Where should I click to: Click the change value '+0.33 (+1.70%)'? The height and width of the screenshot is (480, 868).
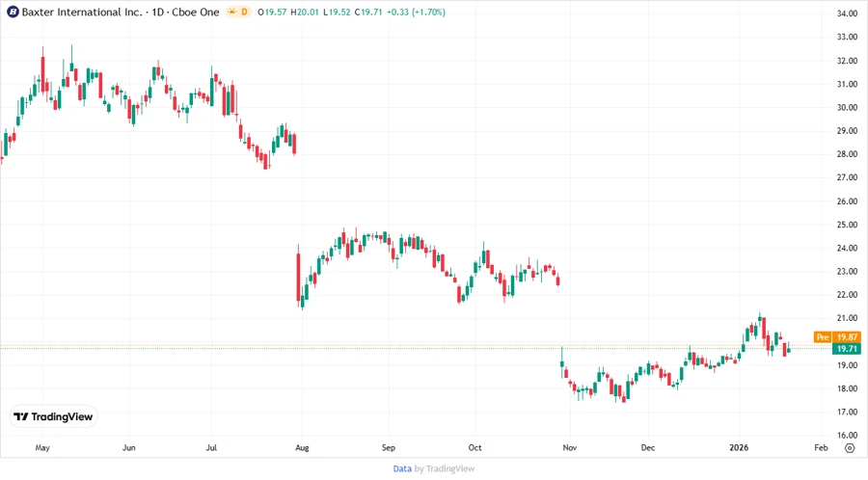pyautogui.click(x=416, y=12)
